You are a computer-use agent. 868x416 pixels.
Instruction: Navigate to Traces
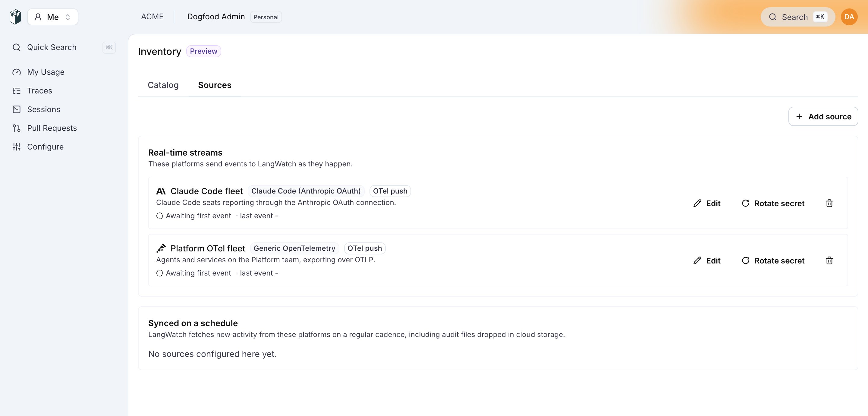[x=40, y=91]
